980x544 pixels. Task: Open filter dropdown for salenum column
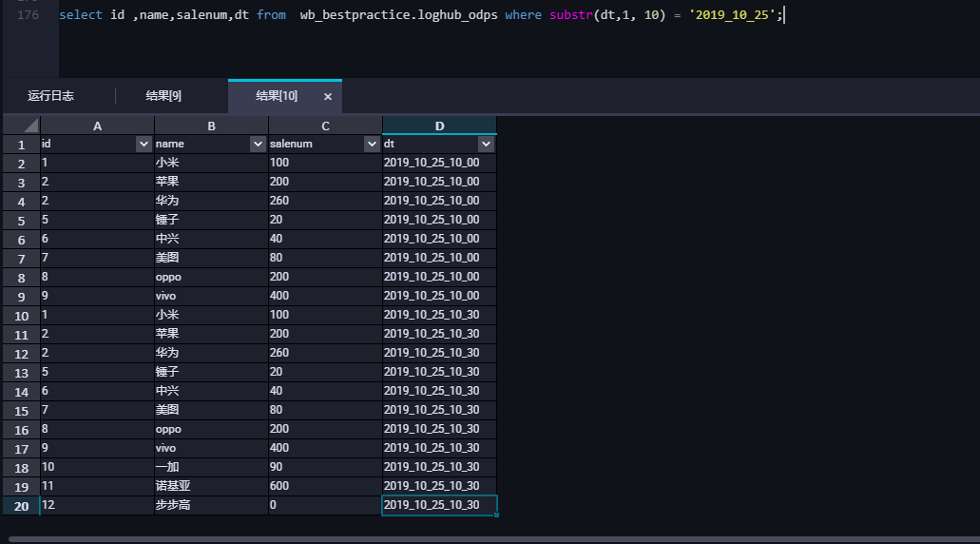pos(372,144)
